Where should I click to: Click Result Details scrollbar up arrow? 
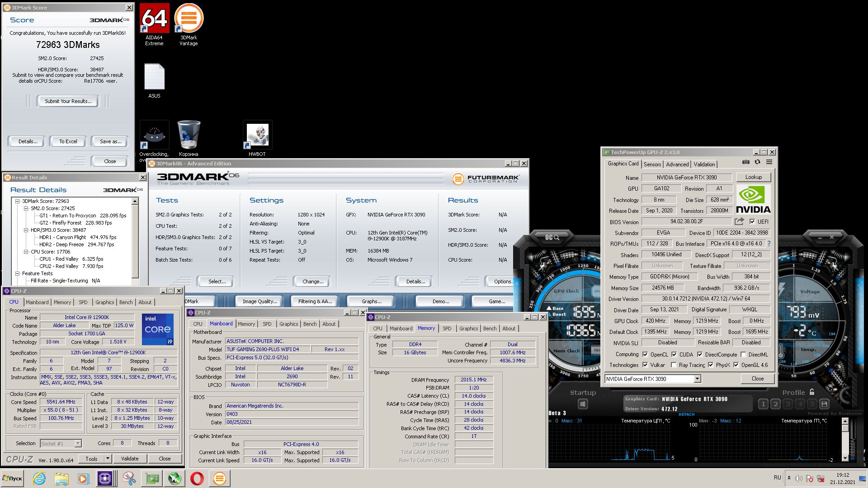click(x=135, y=201)
